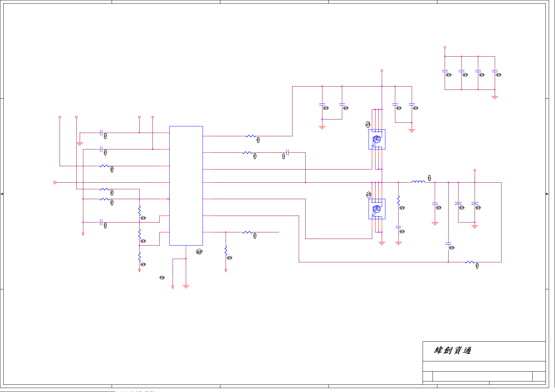Select the left-edge sheet frame arrow marker
The width and height of the screenshot is (555, 392).
pyautogui.click(x=2, y=194)
